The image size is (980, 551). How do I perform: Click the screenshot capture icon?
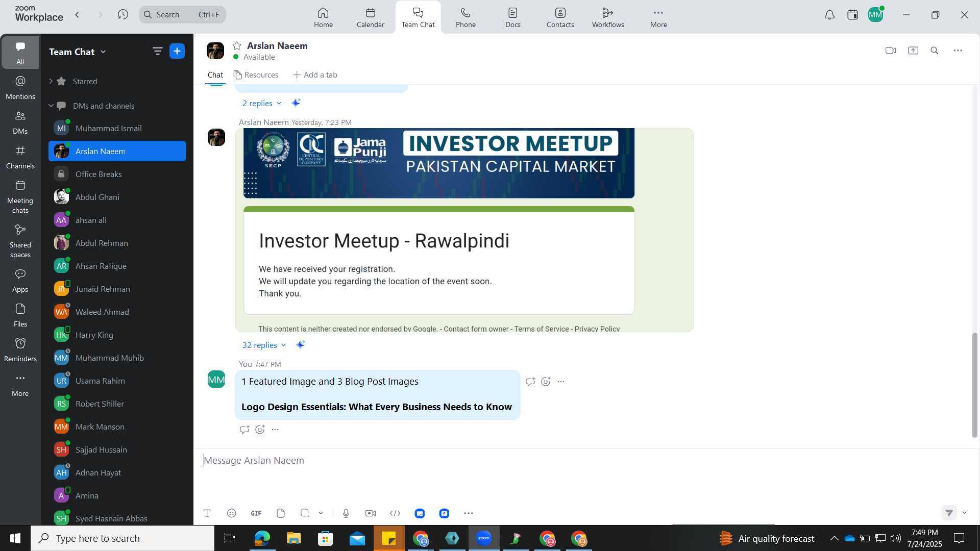(305, 513)
